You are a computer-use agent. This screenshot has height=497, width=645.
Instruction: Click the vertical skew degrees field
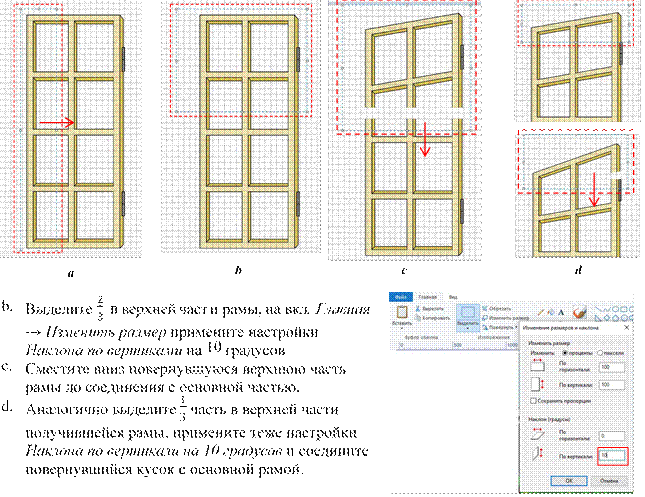click(x=610, y=456)
